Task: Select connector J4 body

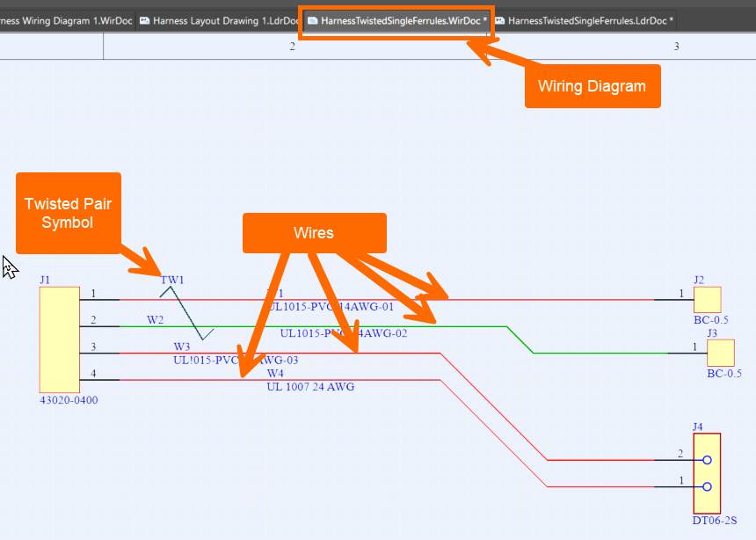Action: coord(707,473)
